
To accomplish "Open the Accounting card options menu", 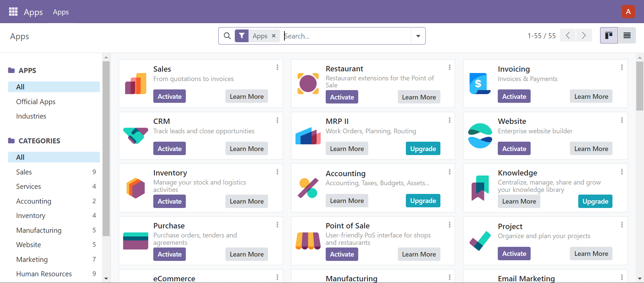I will tap(449, 172).
